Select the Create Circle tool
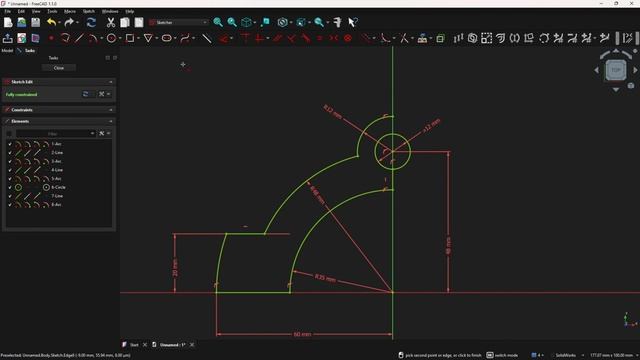The image size is (640, 360). click(111, 38)
